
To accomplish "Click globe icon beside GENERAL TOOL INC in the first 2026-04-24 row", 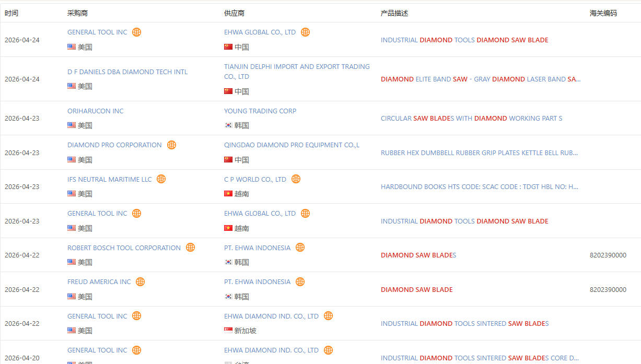I will 136,32.
